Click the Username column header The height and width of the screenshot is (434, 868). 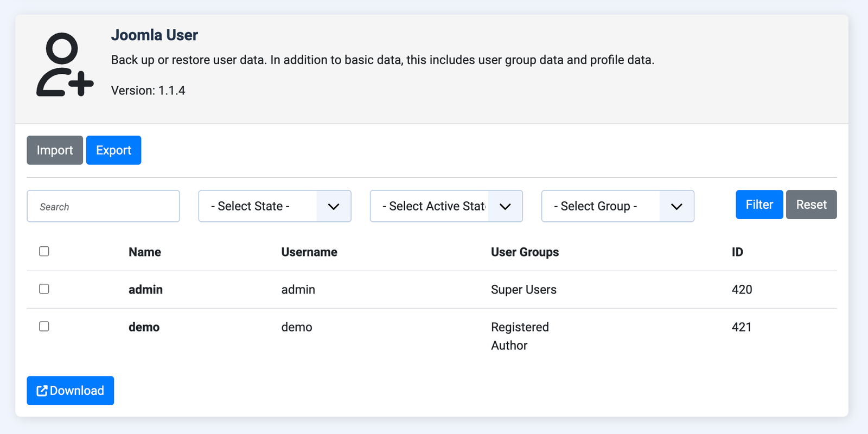click(309, 252)
